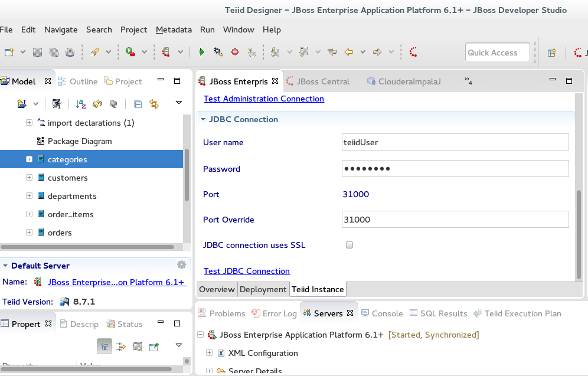Open the Navigate menu
This screenshot has width=588, height=376.
[x=61, y=30]
